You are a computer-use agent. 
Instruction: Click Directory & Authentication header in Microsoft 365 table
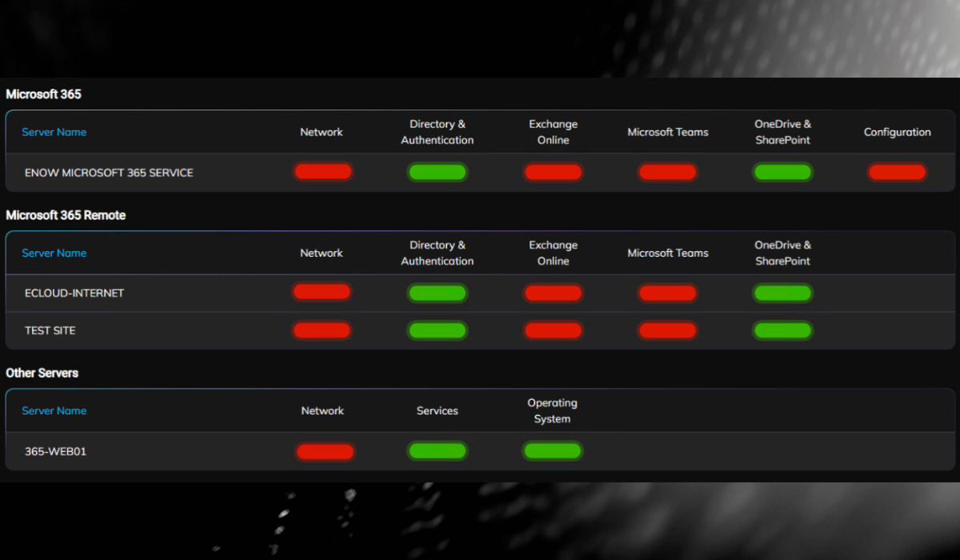(x=438, y=132)
